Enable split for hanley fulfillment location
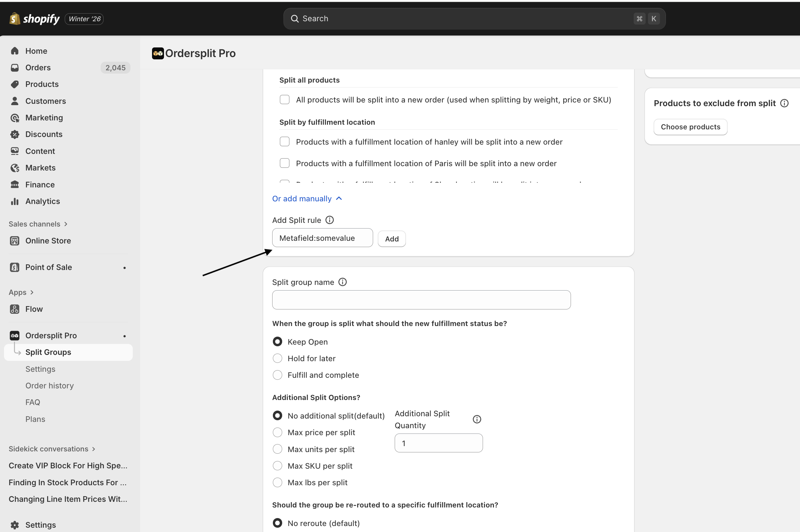The image size is (800, 532). 284,142
